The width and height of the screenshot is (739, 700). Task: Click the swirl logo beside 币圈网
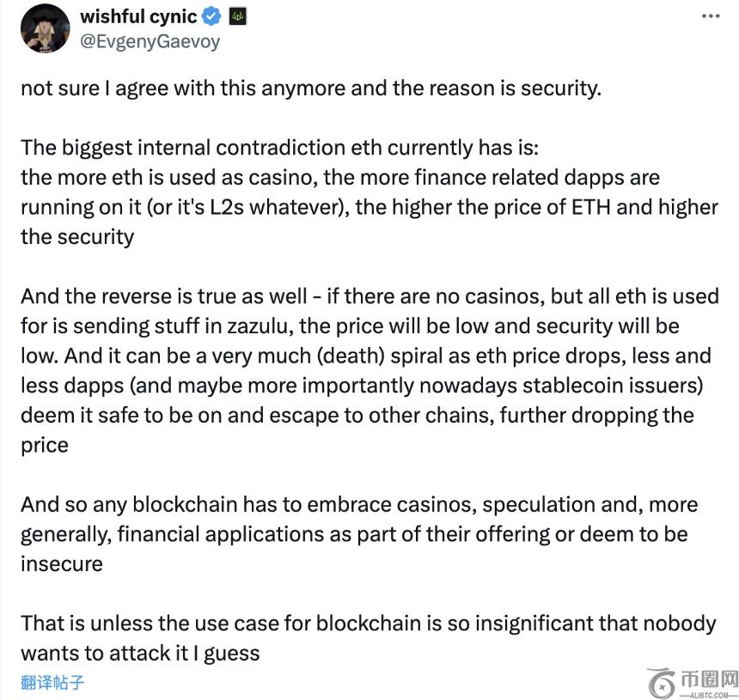pyautogui.click(x=663, y=683)
